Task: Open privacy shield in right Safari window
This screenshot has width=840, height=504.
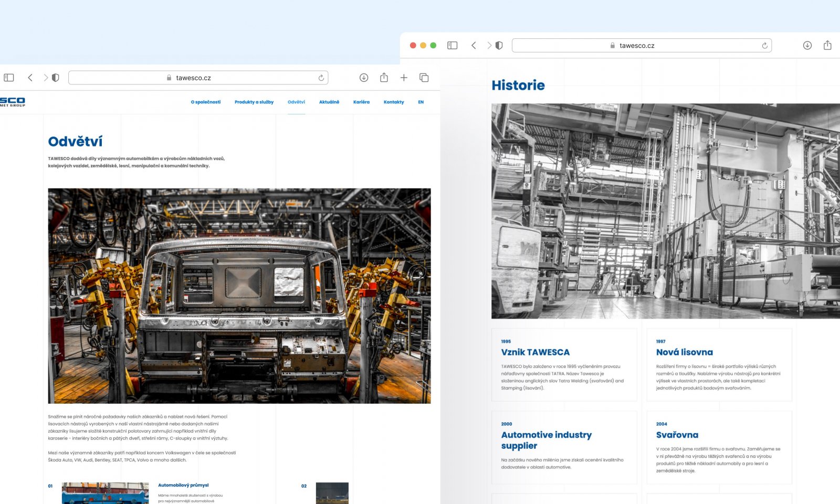Action: click(499, 46)
